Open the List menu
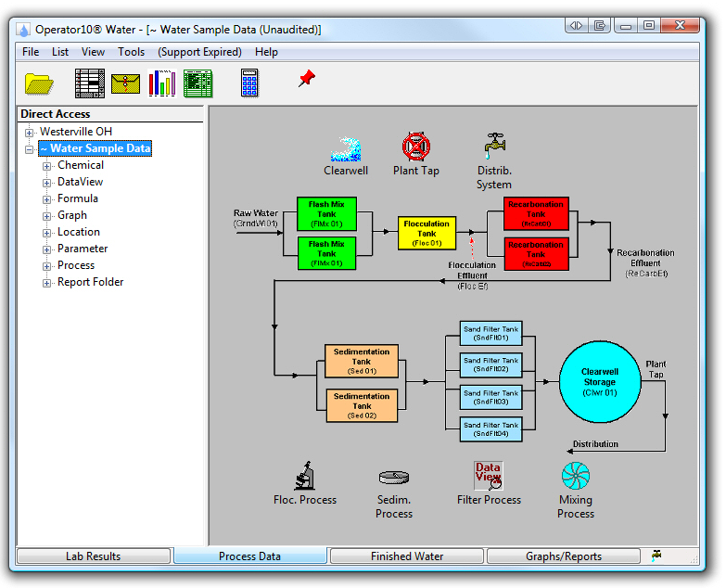The width and height of the screenshot is (726, 588). point(60,52)
